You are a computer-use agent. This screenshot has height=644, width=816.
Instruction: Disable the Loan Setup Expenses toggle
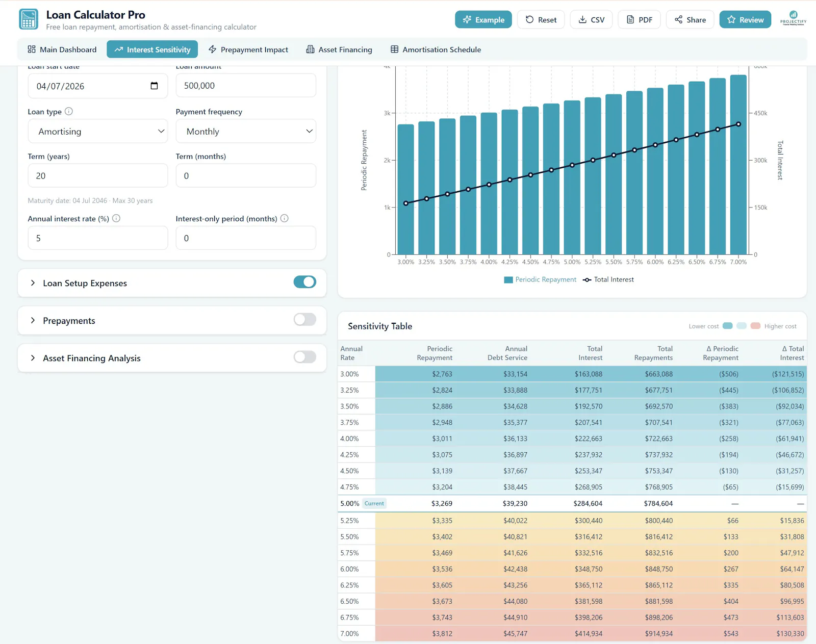point(305,282)
